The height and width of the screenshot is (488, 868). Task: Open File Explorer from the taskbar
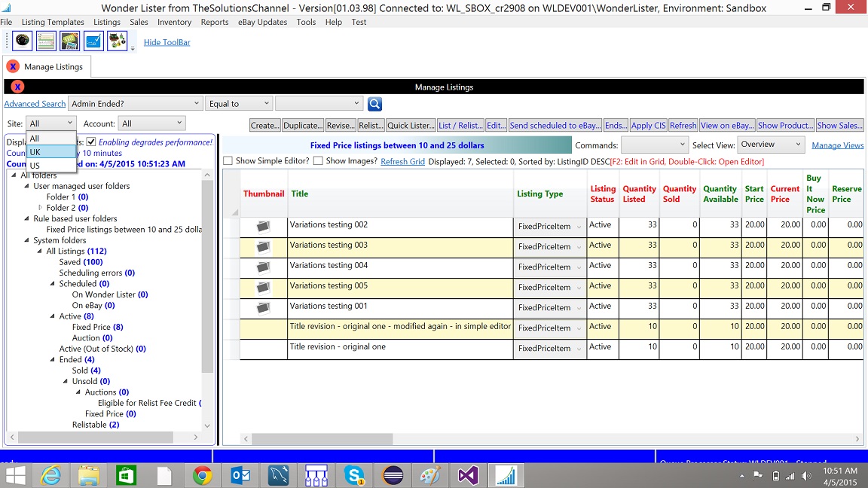89,475
